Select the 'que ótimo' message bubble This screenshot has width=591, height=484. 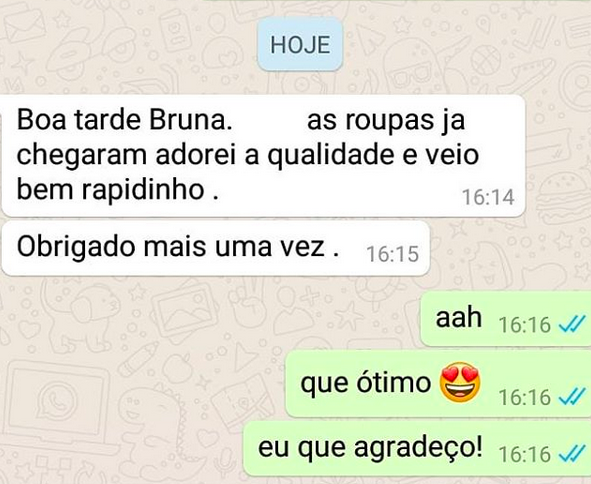tap(438, 384)
